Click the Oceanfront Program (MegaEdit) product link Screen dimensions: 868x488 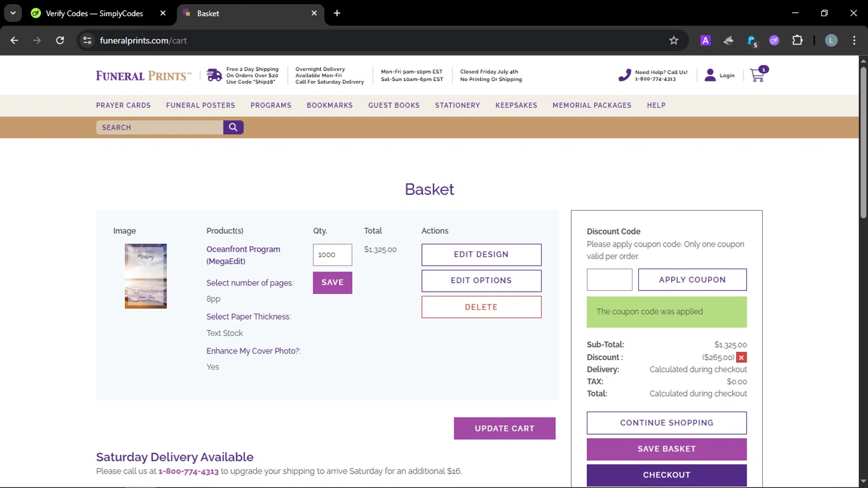(244, 255)
